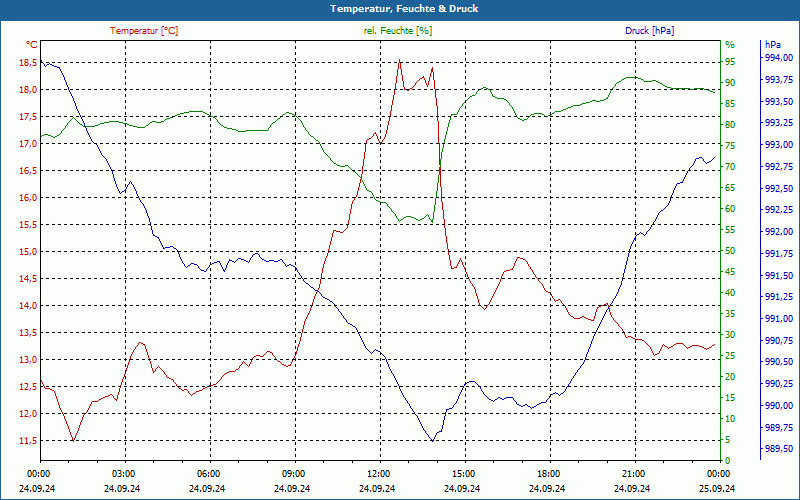Select the red Temperatur [°C] legend label

(144, 31)
